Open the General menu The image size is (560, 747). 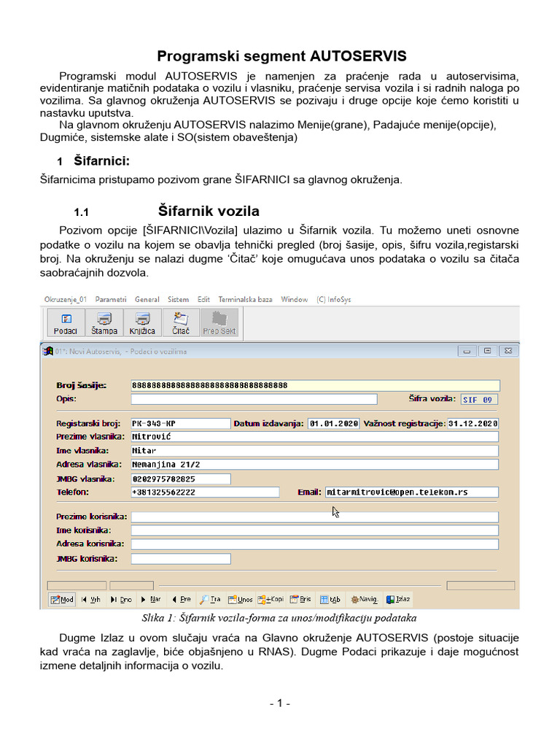coord(147,300)
